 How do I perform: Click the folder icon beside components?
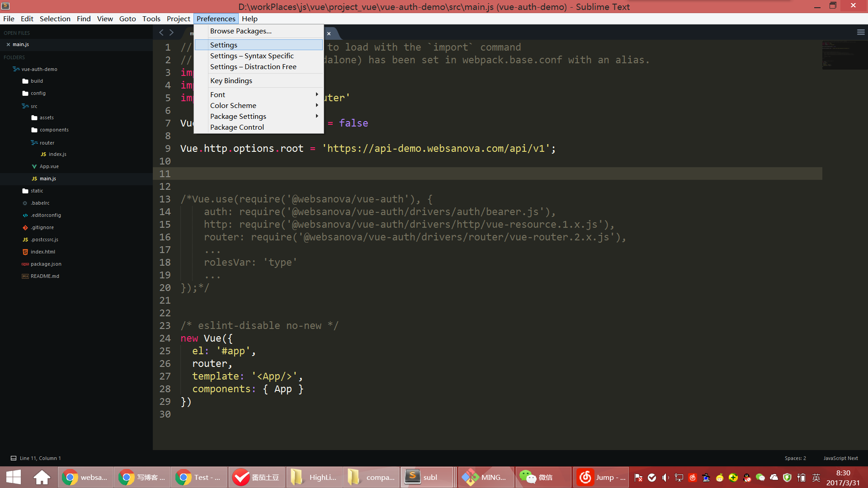click(34, 130)
